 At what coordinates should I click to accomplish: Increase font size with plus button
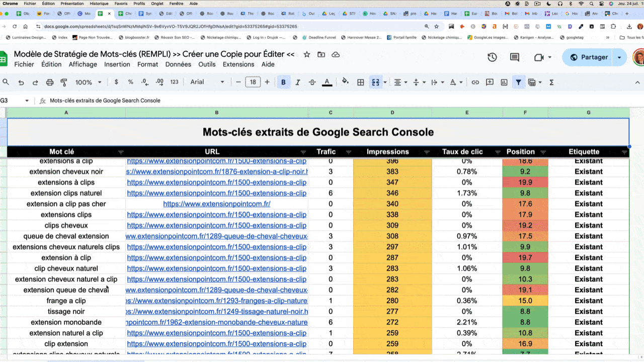coord(267,82)
